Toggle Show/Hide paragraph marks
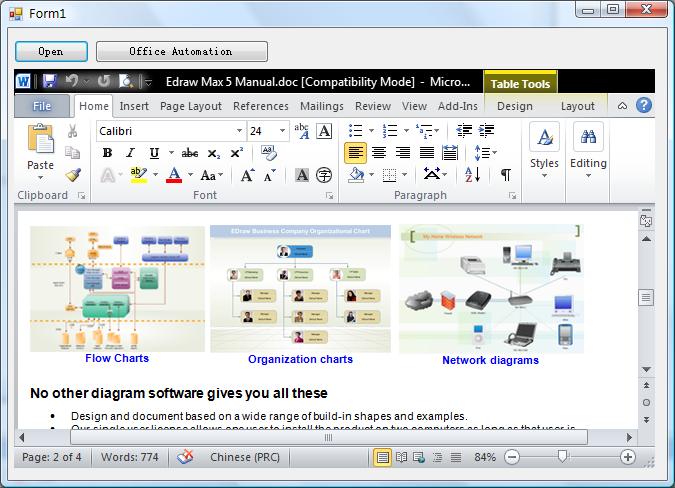Image resolution: width=675 pixels, height=488 pixels. tap(505, 175)
